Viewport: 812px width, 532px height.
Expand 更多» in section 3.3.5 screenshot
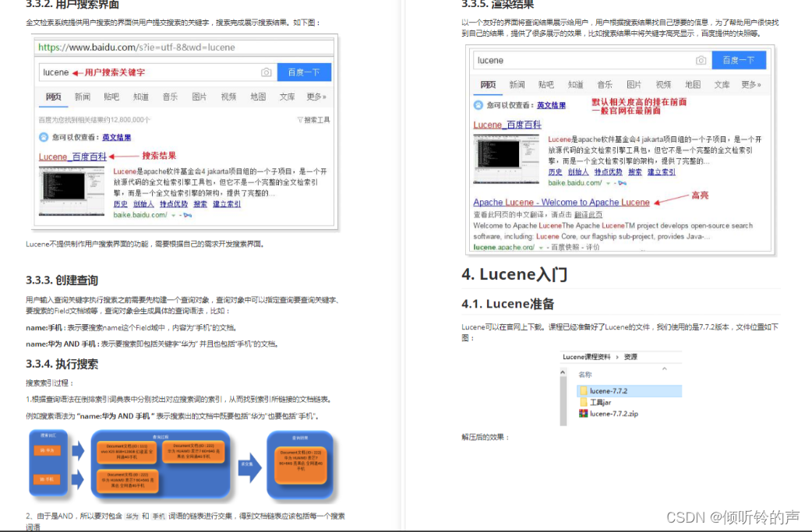click(751, 85)
